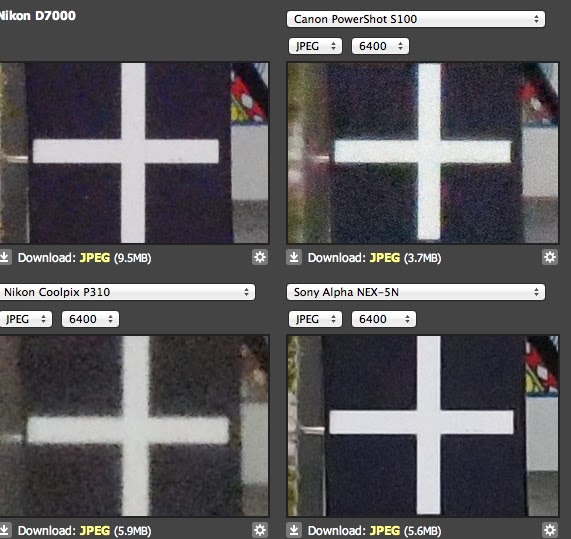The height and width of the screenshot is (539, 571).
Task: Click the Nikon Coolpix P310 sample crop
Action: tap(134, 426)
